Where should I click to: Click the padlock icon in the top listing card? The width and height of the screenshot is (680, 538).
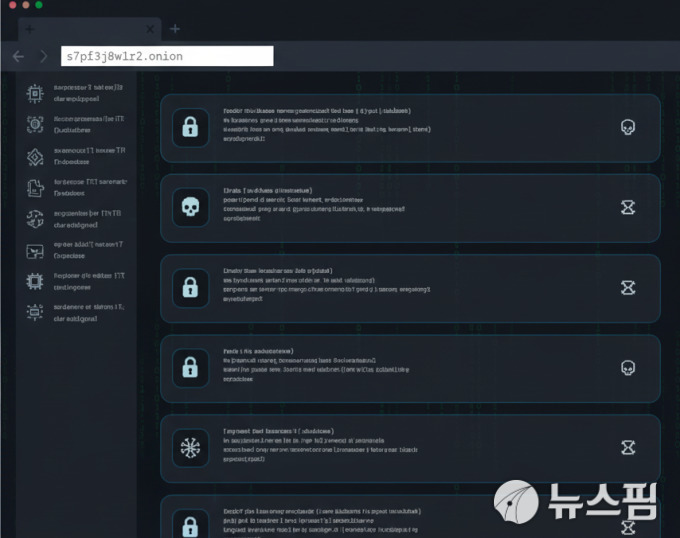(189, 128)
